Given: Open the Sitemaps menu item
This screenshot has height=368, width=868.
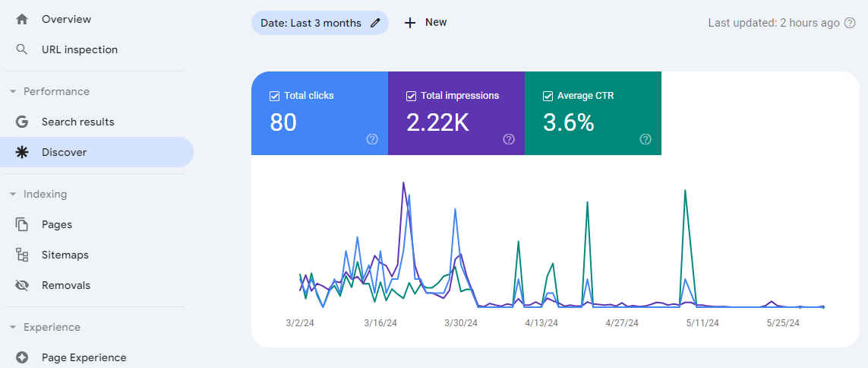Looking at the screenshot, I should click(x=65, y=255).
